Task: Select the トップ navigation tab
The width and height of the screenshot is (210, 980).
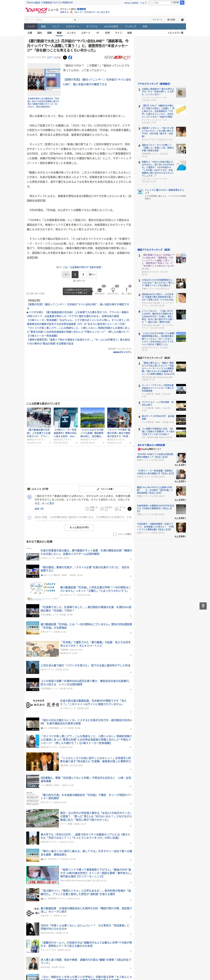Action: [x=31, y=27]
